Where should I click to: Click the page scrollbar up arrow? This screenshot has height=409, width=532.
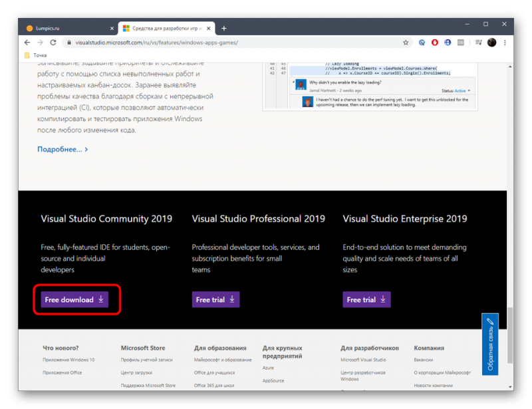pos(510,67)
